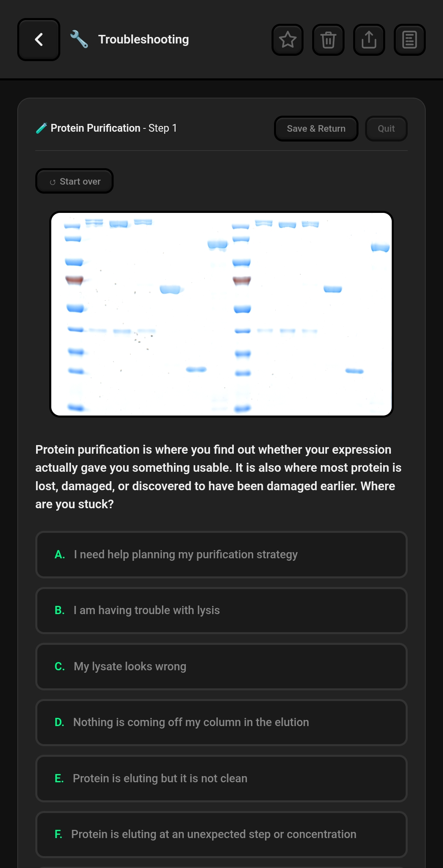Delete this session using the trash icon

[x=328, y=39]
